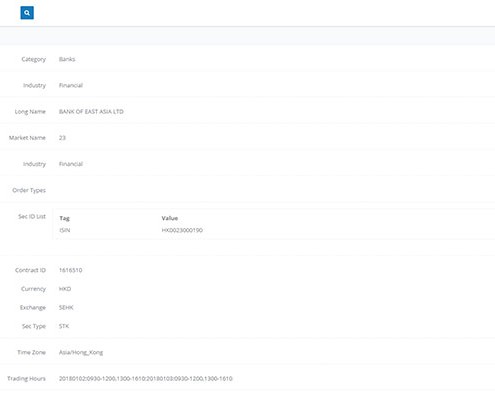Screen dimensions: 495x400
Task: Click the 'Long Name' field label
Action: (x=30, y=112)
